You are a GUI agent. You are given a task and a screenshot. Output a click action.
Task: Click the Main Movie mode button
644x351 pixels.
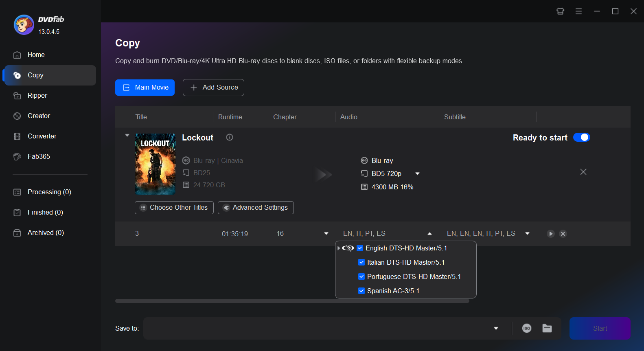145,88
